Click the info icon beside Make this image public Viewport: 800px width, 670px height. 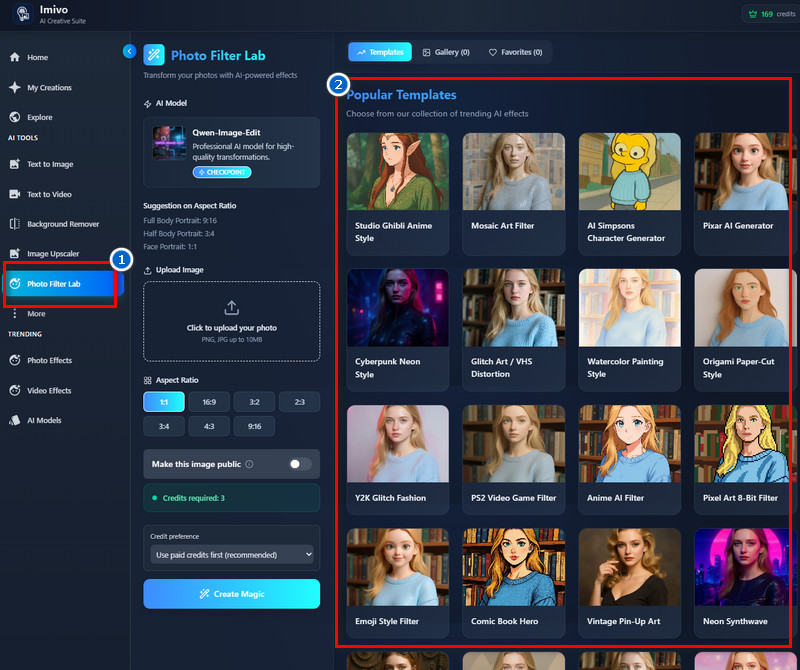[249, 464]
